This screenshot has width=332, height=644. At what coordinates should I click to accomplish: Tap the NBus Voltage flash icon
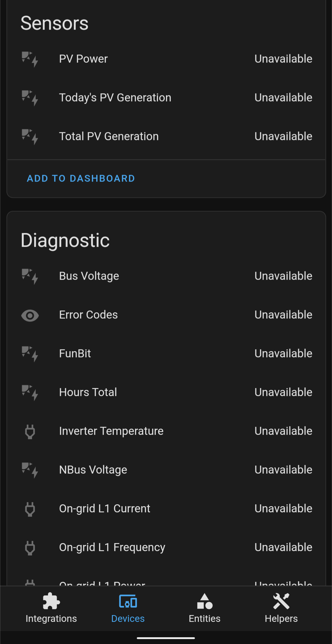30,470
